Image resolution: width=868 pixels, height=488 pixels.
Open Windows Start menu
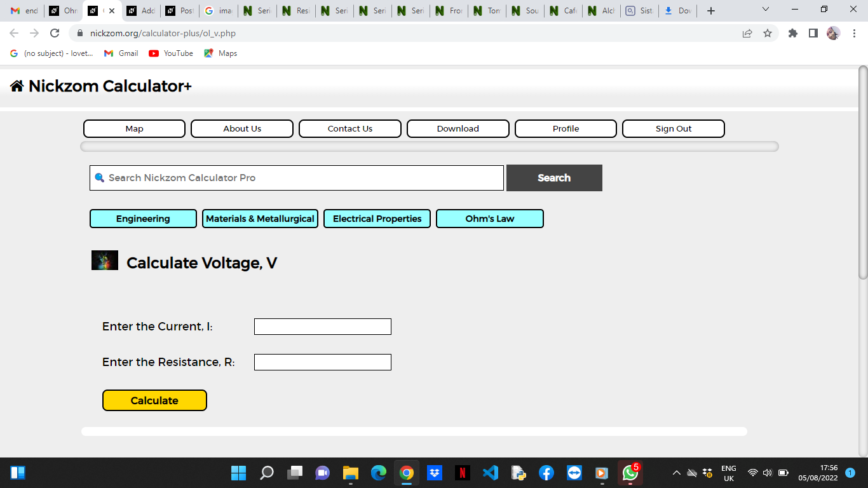tap(238, 473)
